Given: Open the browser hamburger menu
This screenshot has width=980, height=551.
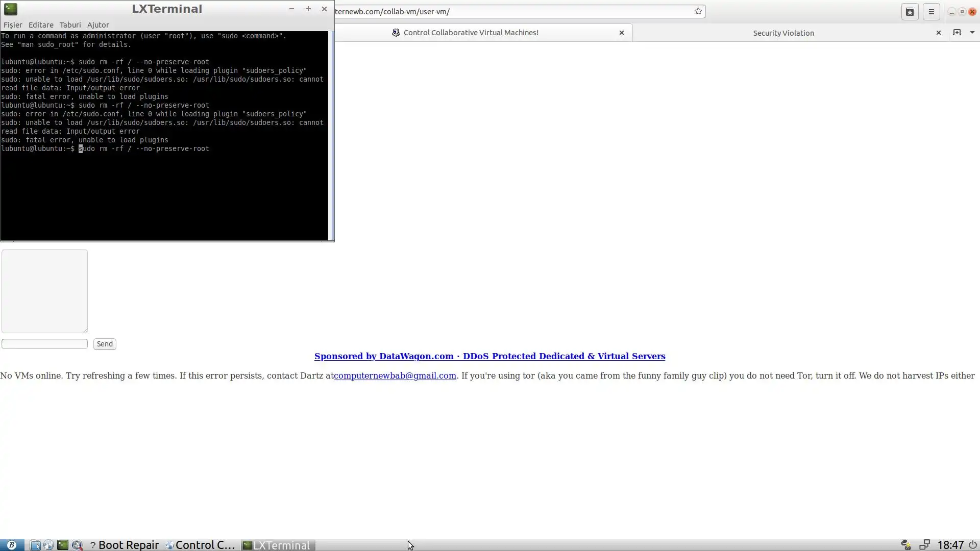Looking at the screenshot, I should tap(932, 12).
